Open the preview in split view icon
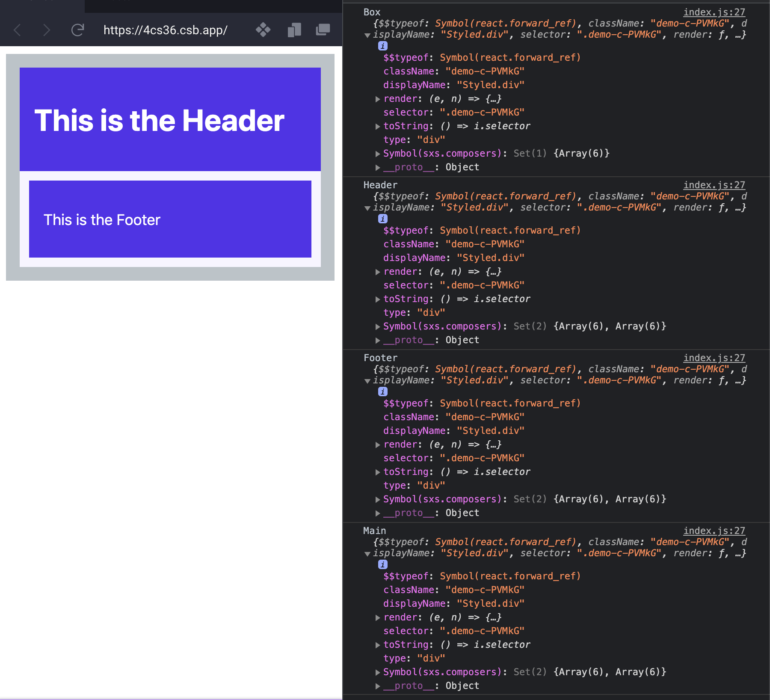Image resolution: width=770 pixels, height=700 pixels. (x=294, y=30)
